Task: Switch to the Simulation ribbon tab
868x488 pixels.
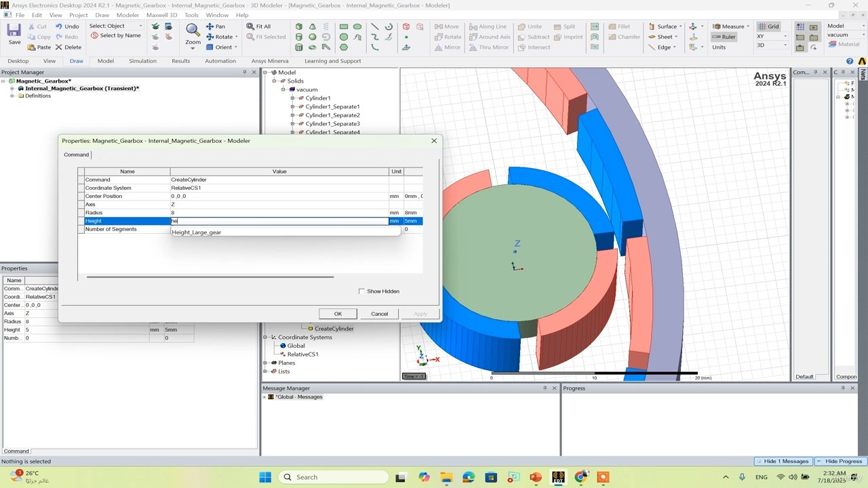Action: [x=142, y=61]
